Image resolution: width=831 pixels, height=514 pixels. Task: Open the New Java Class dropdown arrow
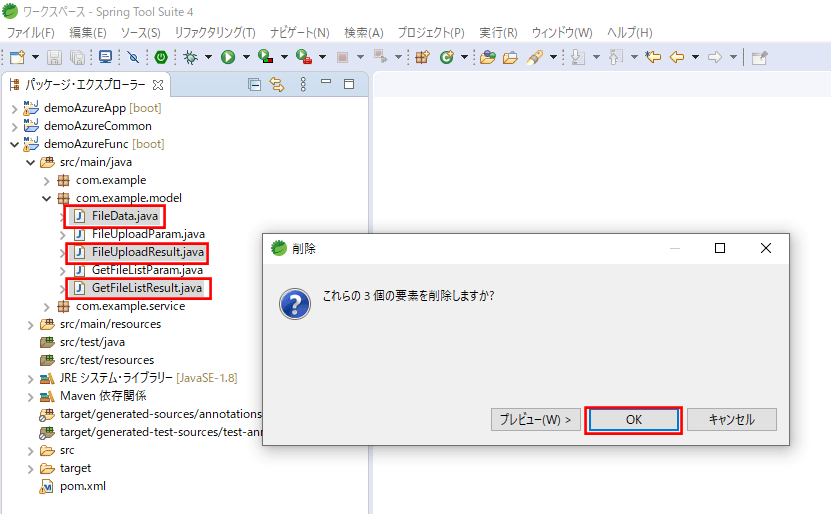tap(465, 57)
